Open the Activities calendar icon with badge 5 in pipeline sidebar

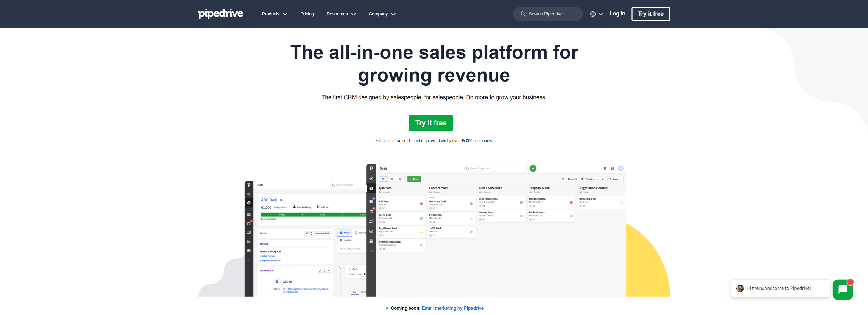click(x=371, y=211)
